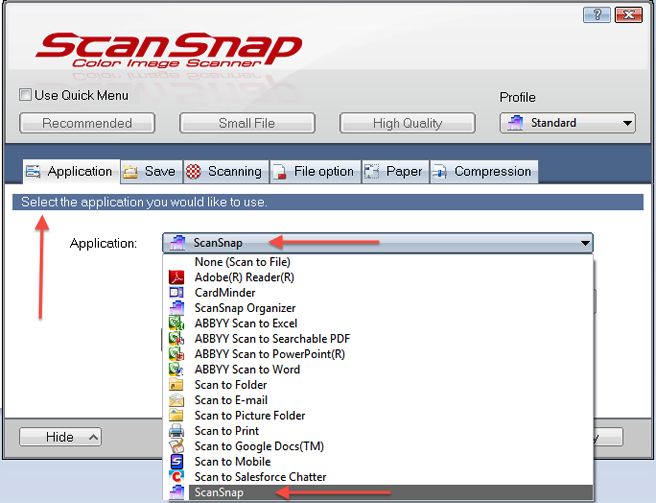Collapse the Application dropdown arrow
656x503 pixels.
click(x=585, y=243)
